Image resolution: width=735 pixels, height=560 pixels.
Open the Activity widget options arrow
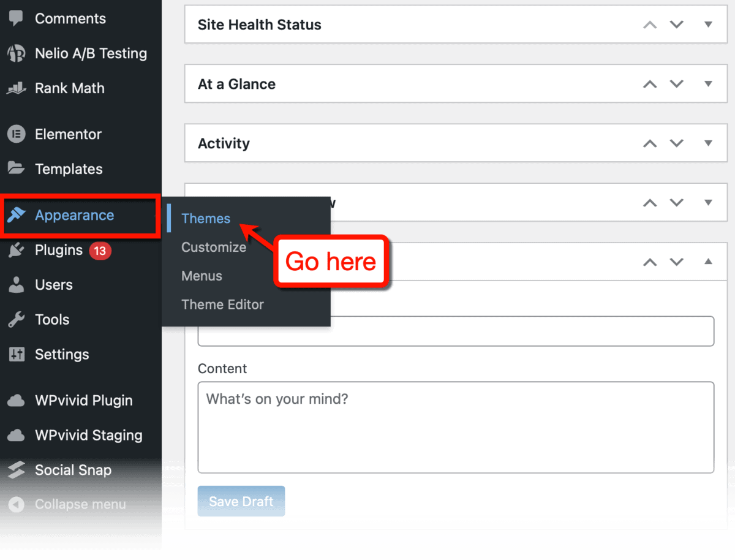coord(709,143)
